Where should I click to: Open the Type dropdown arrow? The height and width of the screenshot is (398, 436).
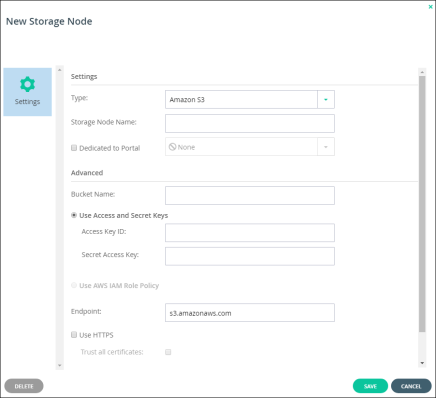click(326, 99)
